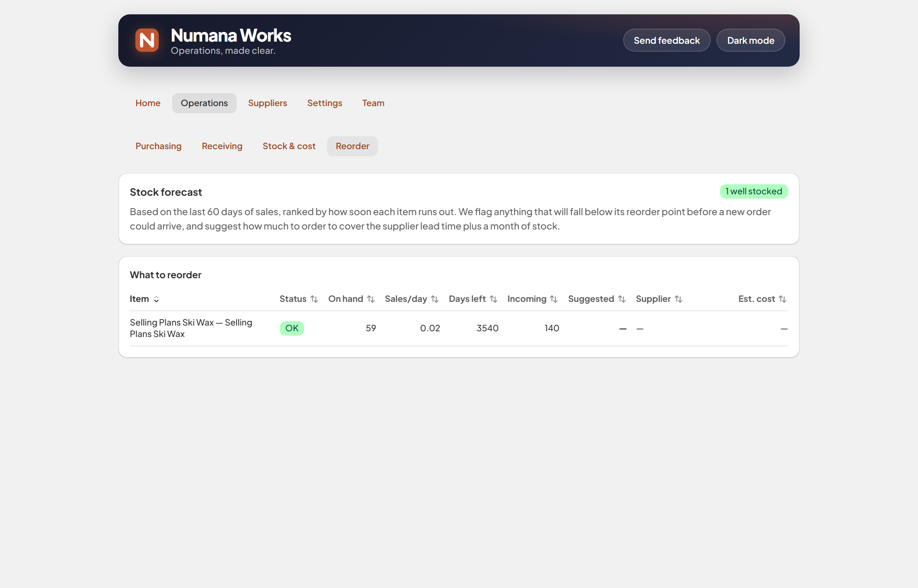Viewport: 918px width, 588px height.
Task: Click the 'What to reorder' heading
Action: point(165,275)
